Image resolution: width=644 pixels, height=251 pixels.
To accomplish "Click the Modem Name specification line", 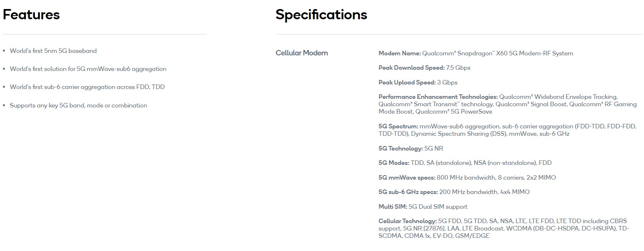I will [x=476, y=53].
